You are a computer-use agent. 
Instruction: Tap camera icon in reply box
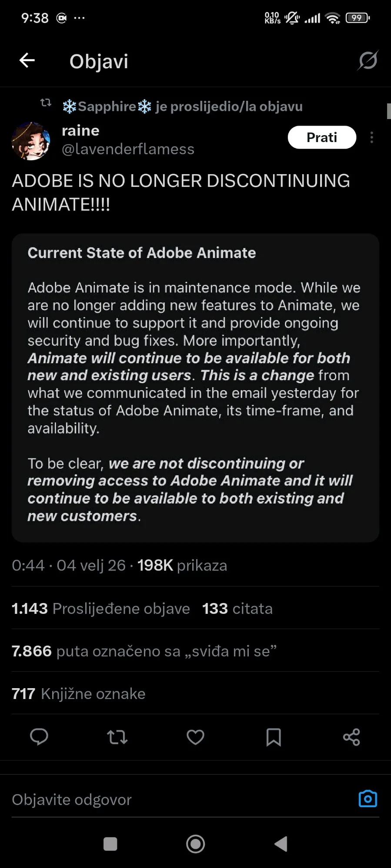368,799
